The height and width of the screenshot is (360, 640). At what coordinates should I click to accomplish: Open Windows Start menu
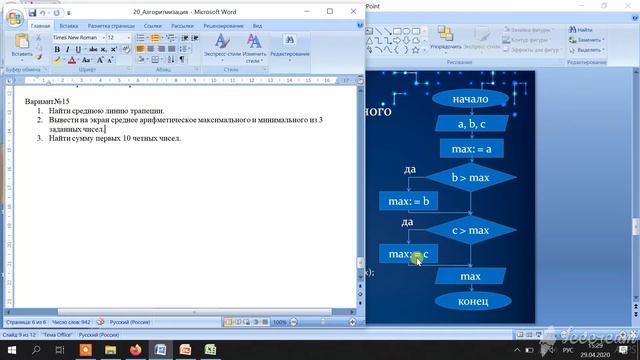point(11,350)
